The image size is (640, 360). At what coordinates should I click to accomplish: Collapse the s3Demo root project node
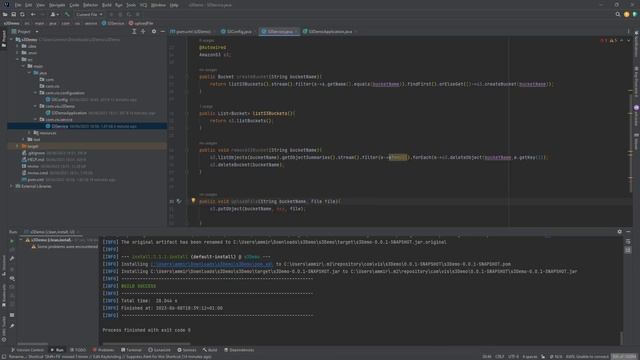pos(12,40)
